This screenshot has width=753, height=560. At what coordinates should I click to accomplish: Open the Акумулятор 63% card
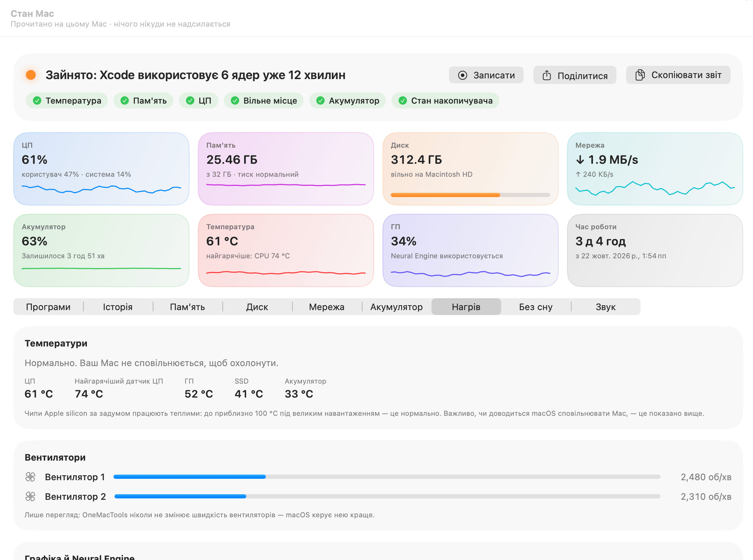101,250
